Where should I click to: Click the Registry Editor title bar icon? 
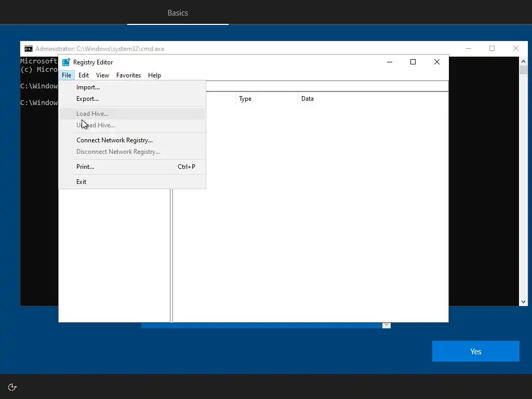click(66, 62)
